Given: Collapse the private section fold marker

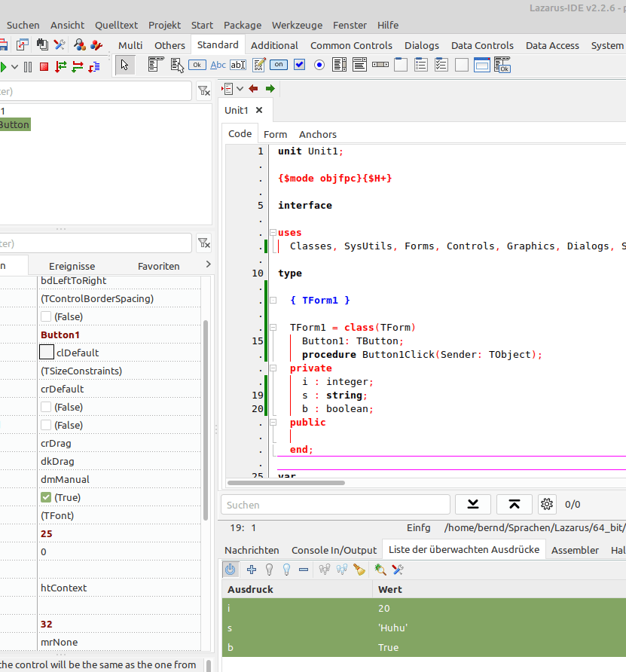Looking at the screenshot, I should [273, 368].
